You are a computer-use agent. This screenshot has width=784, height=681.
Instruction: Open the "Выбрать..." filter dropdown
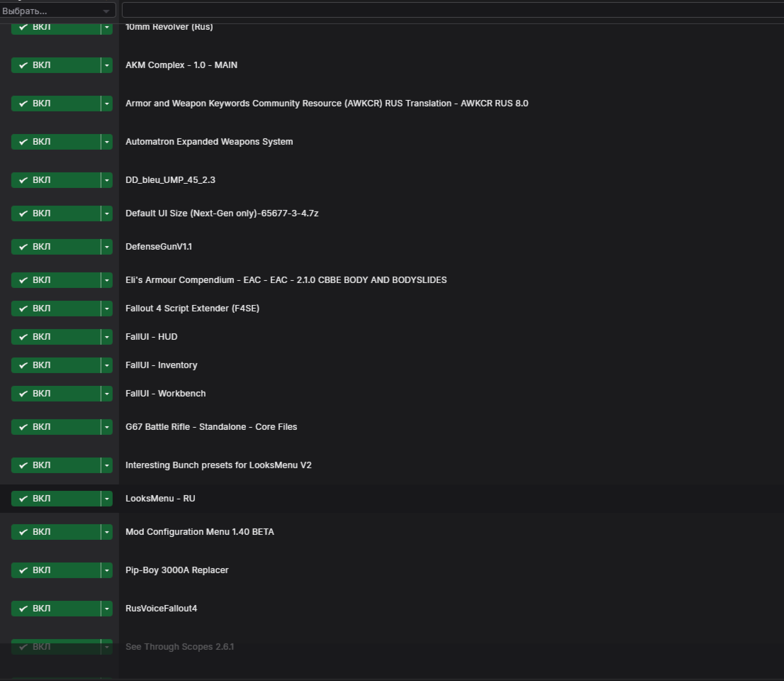[x=57, y=11]
